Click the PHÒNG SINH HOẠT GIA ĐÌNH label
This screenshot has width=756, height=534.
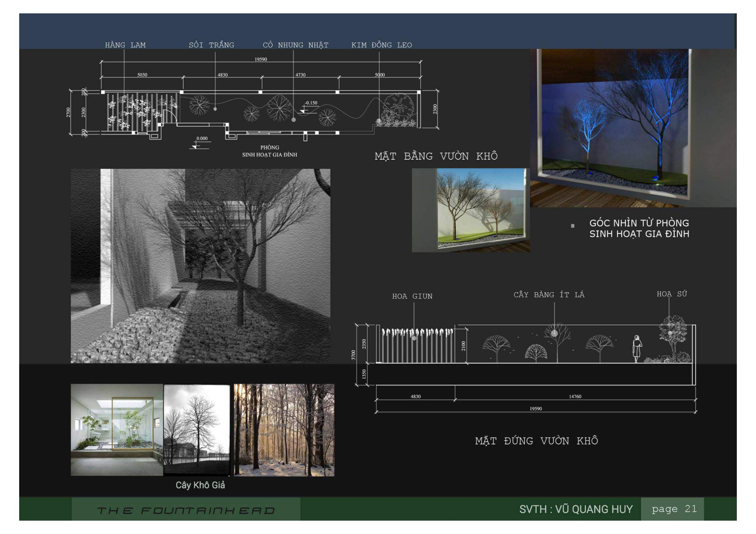(x=269, y=151)
